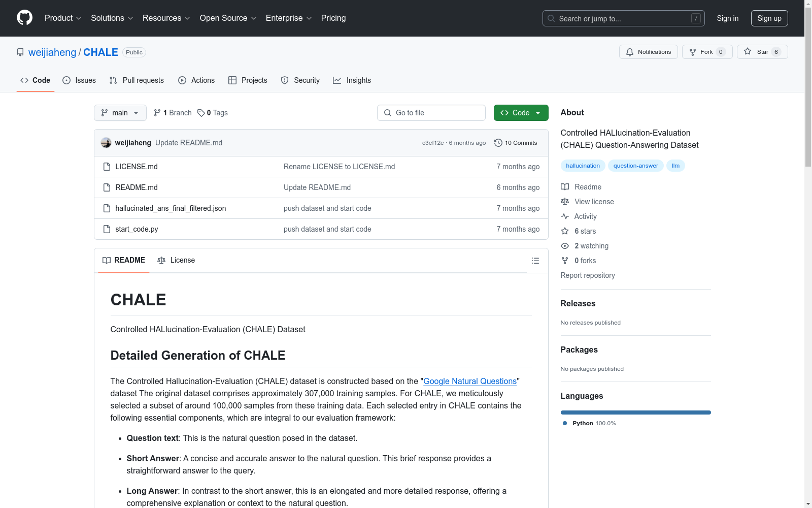Screen dimensions: 812x508
Task: Click the Python 100.0% language link
Action: click(589, 423)
